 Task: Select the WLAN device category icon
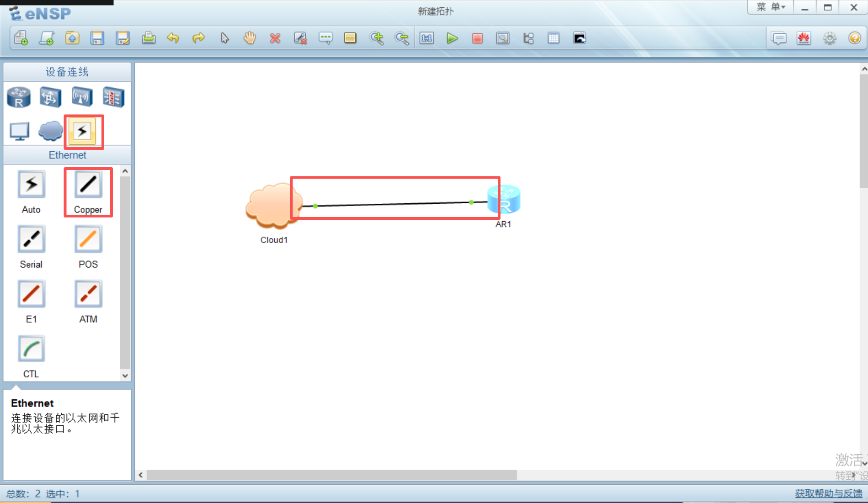(x=82, y=97)
